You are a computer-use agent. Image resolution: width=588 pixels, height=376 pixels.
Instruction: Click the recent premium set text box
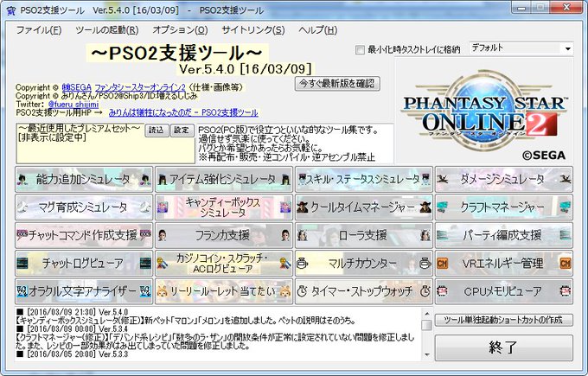click(x=105, y=143)
